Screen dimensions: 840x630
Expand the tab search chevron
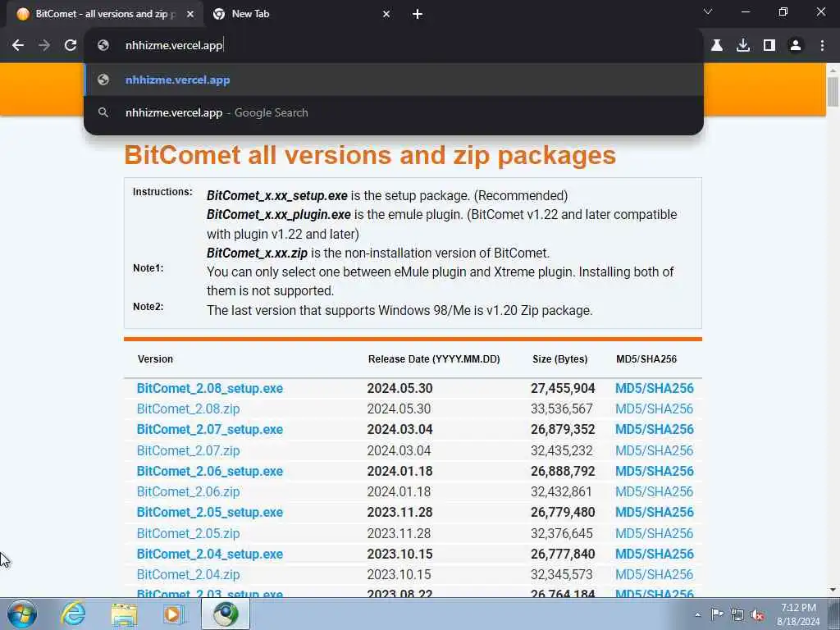(708, 11)
